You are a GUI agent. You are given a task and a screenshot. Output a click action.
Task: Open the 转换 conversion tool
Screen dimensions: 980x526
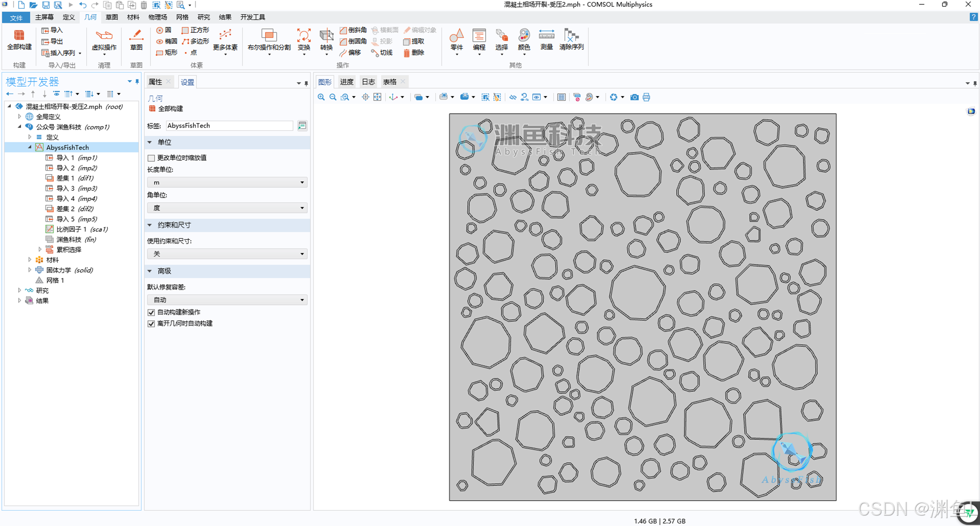(326, 41)
